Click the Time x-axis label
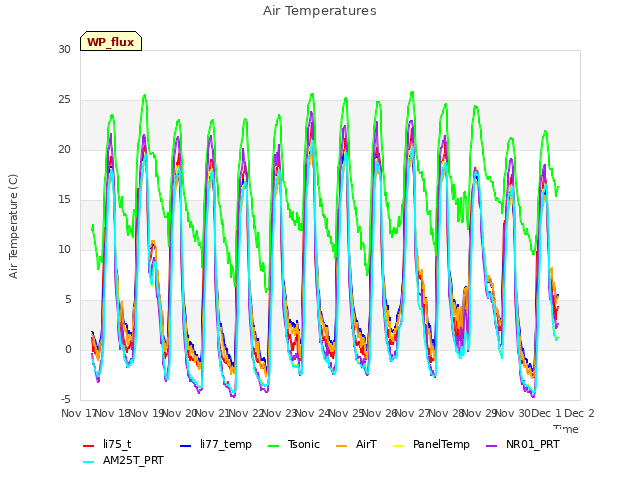Viewport: 640px width, 480px height. [566, 429]
